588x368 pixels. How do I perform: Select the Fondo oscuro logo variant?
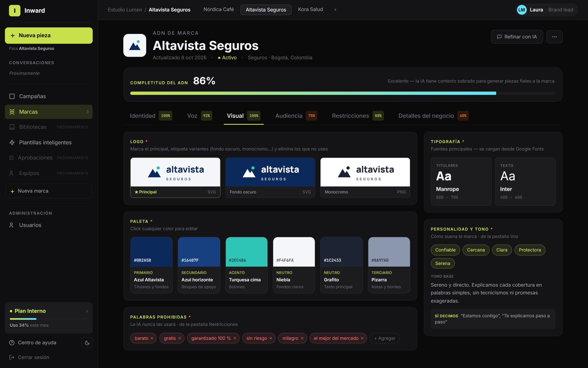(x=270, y=178)
